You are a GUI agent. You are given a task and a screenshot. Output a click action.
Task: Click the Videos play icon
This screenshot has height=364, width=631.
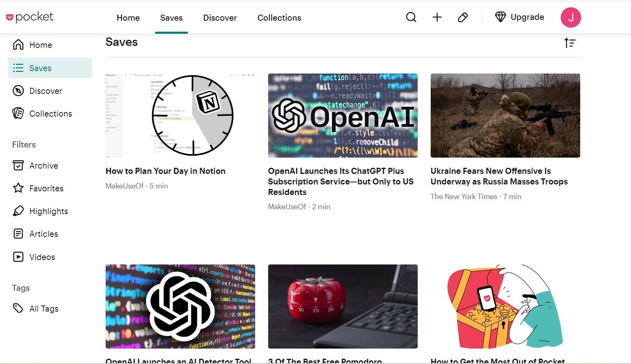[18, 257]
